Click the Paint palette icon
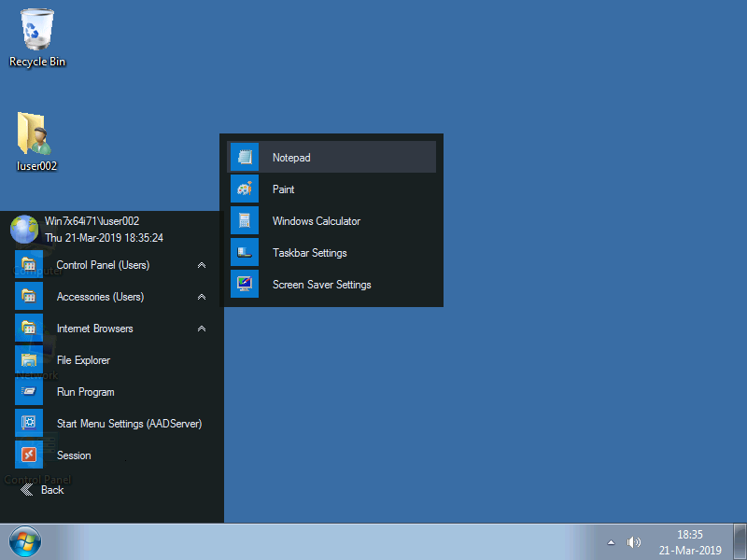This screenshot has height=560, width=747. 245,189
